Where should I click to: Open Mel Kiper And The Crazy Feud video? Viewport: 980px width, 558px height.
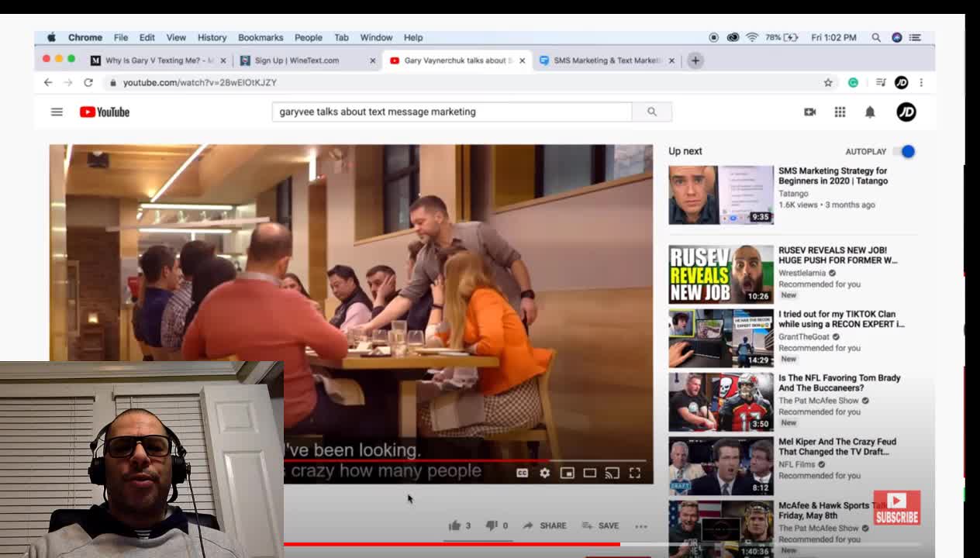pyautogui.click(x=837, y=446)
